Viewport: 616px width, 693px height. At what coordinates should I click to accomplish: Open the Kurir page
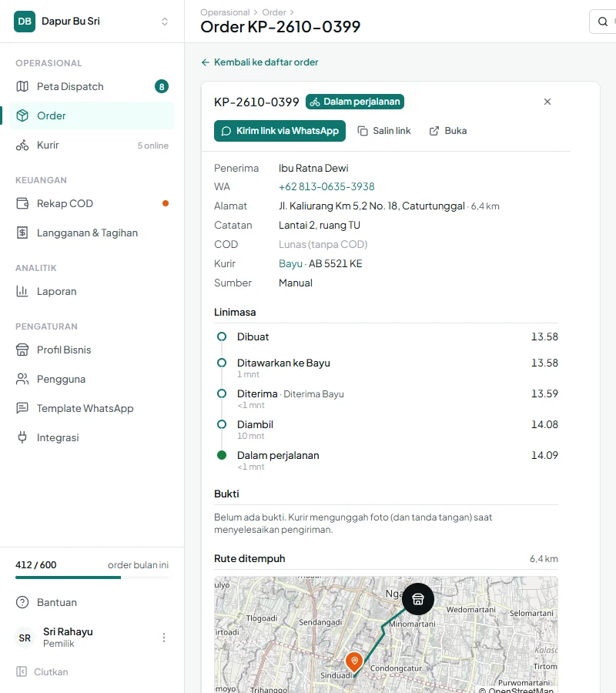pyautogui.click(x=92, y=145)
